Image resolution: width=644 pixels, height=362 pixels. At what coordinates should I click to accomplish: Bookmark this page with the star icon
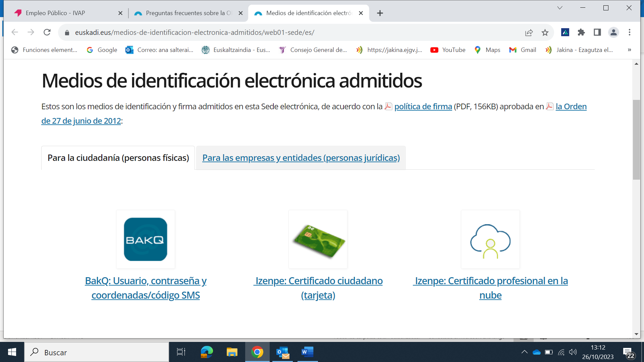[545, 33]
